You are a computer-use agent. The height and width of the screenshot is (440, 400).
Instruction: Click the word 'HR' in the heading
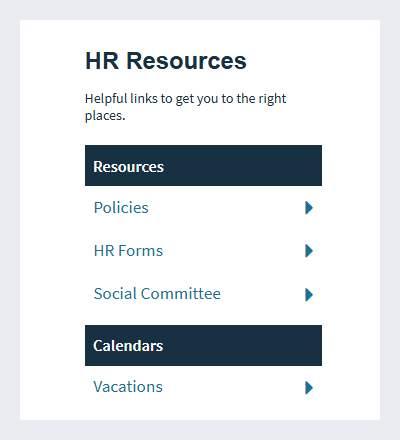[x=102, y=61]
